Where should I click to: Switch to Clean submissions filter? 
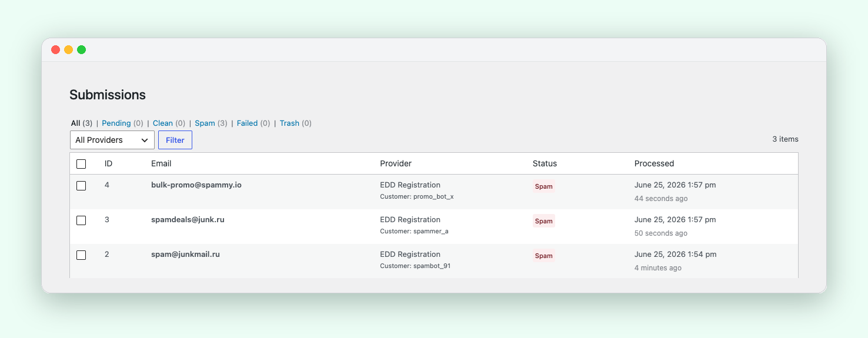[x=163, y=123]
